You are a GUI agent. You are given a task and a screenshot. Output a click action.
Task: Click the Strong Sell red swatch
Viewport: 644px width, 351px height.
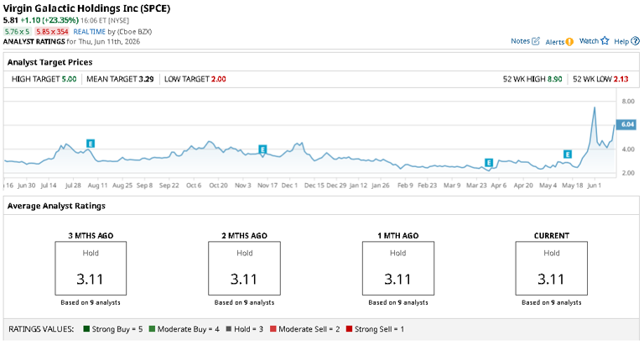pos(349,329)
